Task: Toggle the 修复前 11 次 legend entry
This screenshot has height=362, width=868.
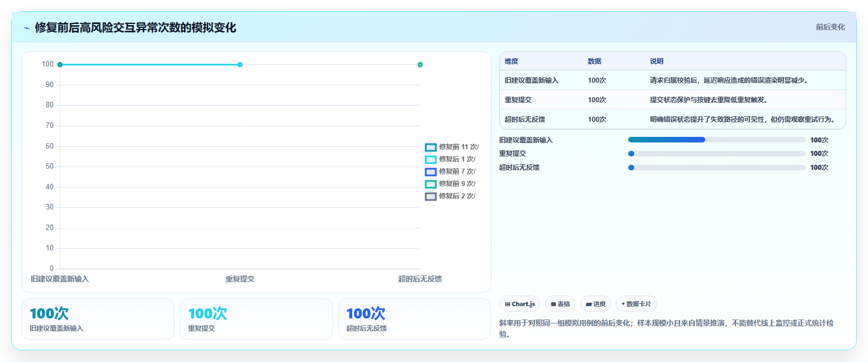Action: pyautogui.click(x=452, y=147)
